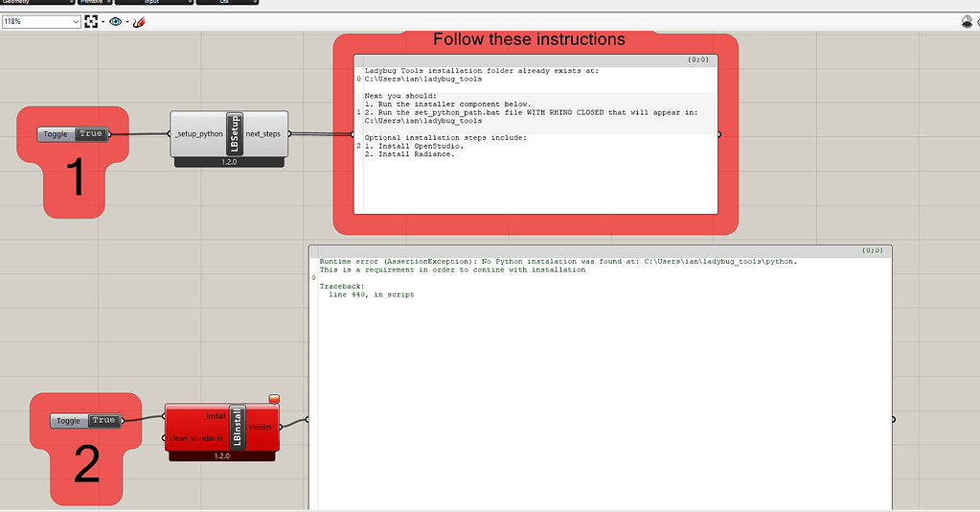Click the 'Traceback:' line in error panel

click(x=342, y=287)
